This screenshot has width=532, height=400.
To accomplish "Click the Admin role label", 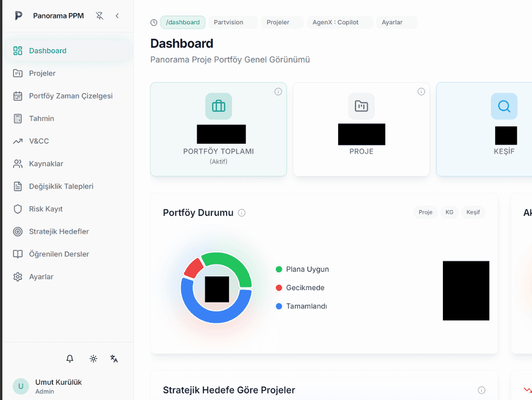I will (45, 392).
